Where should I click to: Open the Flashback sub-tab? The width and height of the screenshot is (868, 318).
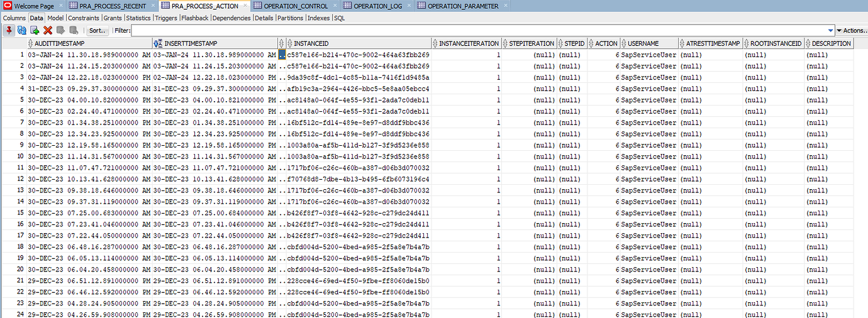pos(195,18)
